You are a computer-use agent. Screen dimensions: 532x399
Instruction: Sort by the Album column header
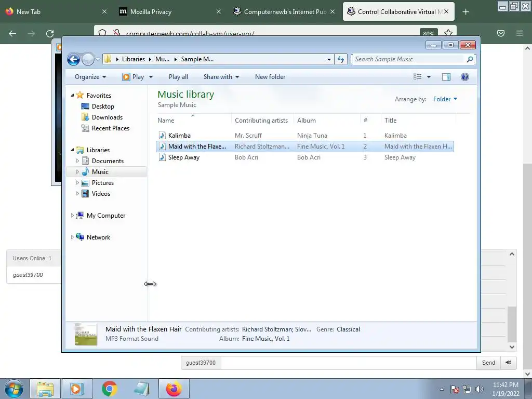[327, 120]
